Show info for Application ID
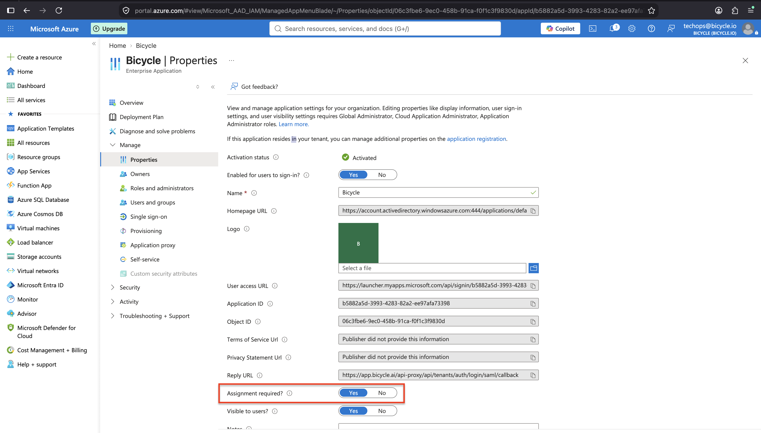 (270, 304)
